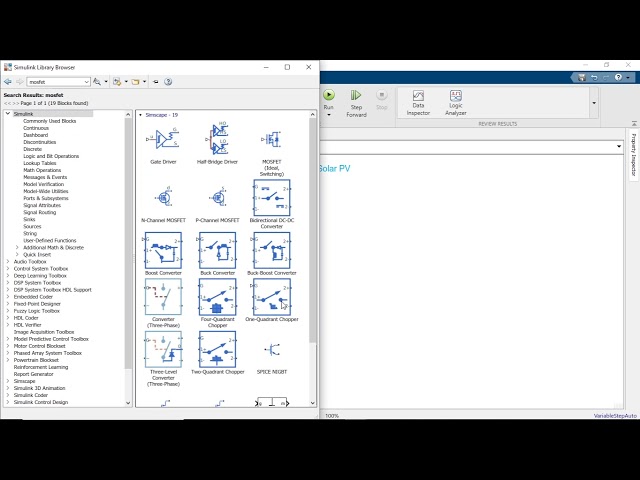Select Deep Learning Toolbox in tree
The height and width of the screenshot is (480, 640).
coord(40,276)
